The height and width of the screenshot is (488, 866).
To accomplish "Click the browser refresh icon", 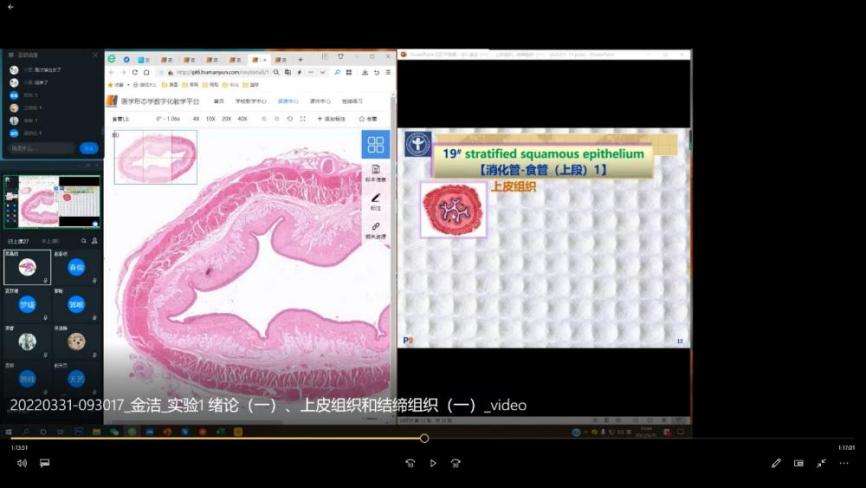I will tap(135, 72).
